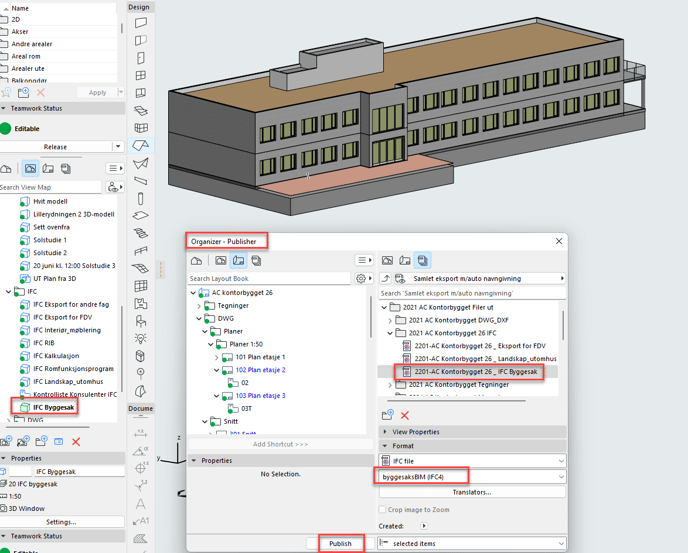Select the Railing tool in toolbox
This screenshot has width=688, height=553.
pyautogui.click(x=141, y=251)
